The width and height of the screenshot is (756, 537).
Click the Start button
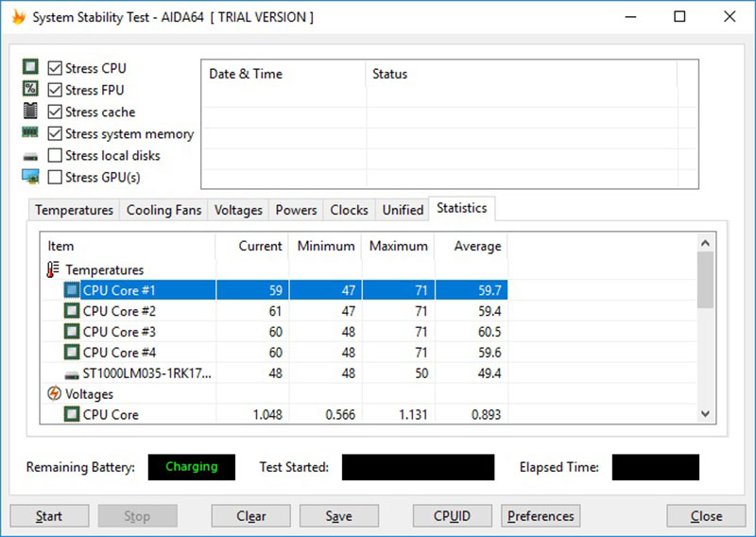(x=49, y=516)
